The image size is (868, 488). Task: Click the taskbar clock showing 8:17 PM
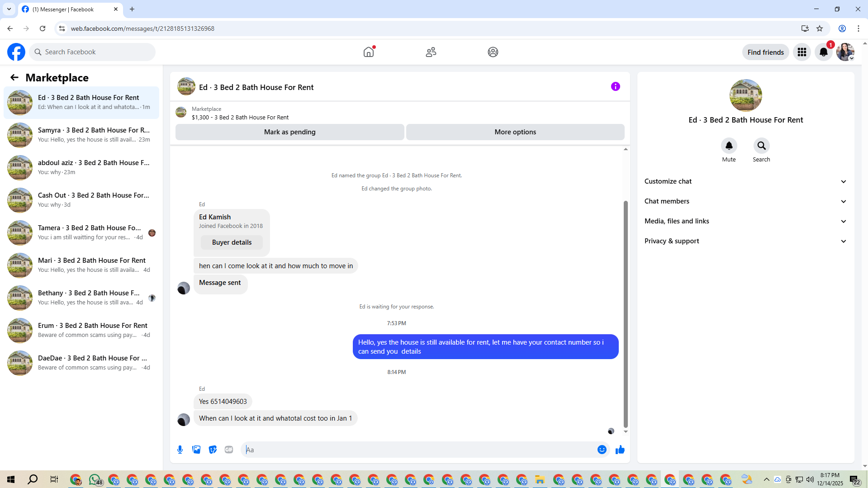pos(830,479)
